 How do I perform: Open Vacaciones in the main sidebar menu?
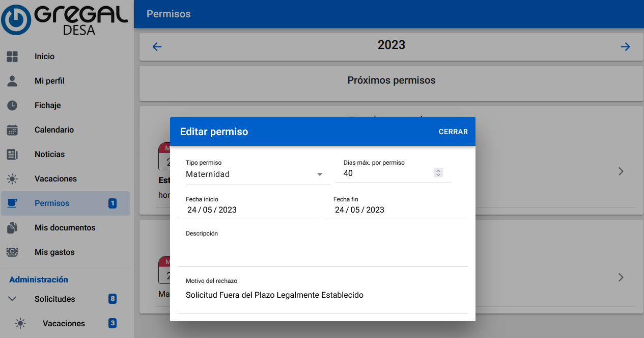pyautogui.click(x=55, y=179)
